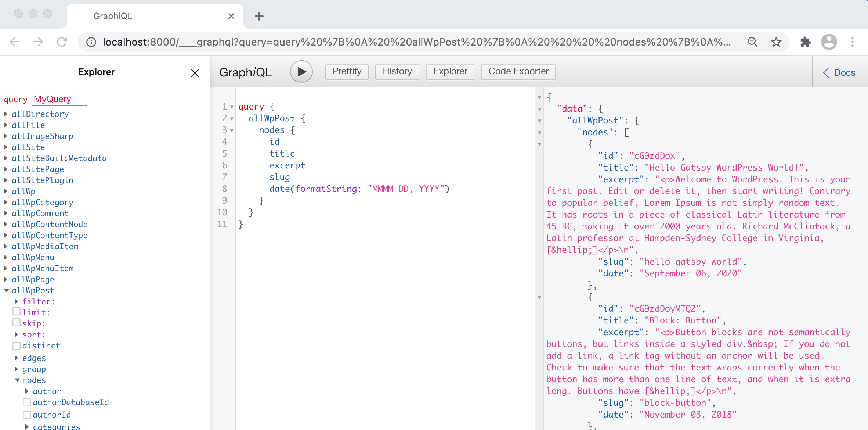Close the GraphiQL browser tab
Screen dimensions: 868x430
tap(231, 16)
